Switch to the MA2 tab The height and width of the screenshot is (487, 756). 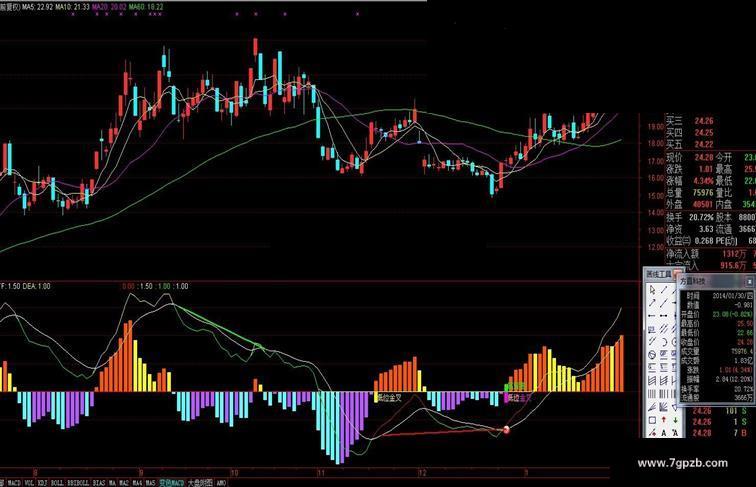123,482
